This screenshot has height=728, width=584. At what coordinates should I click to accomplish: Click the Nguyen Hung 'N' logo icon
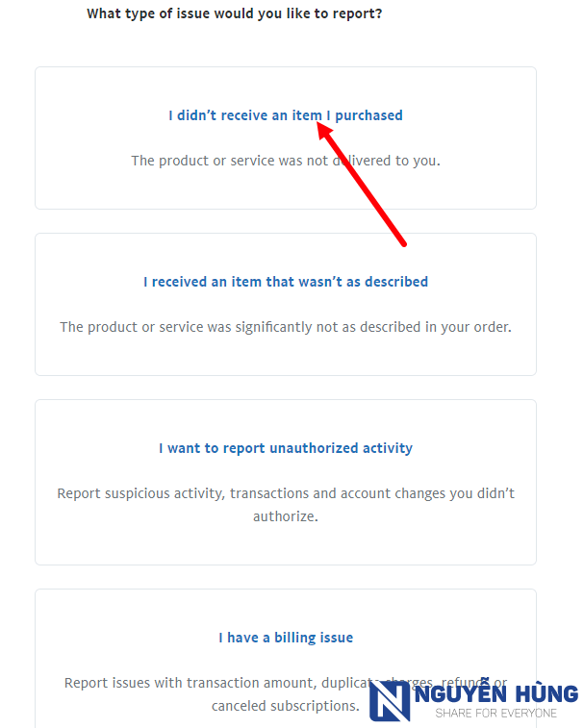point(390,701)
